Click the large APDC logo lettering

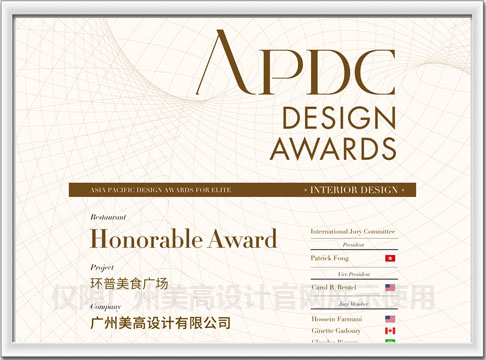(296, 62)
